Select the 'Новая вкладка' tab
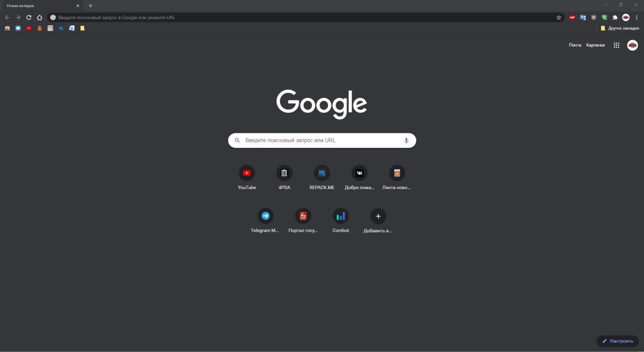This screenshot has width=644, height=352. pyautogui.click(x=42, y=6)
